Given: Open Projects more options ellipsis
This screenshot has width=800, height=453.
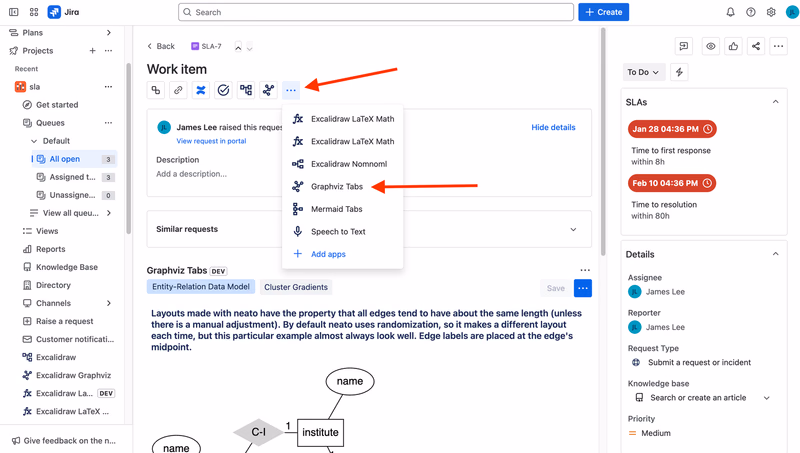Looking at the screenshot, I should pos(108,51).
